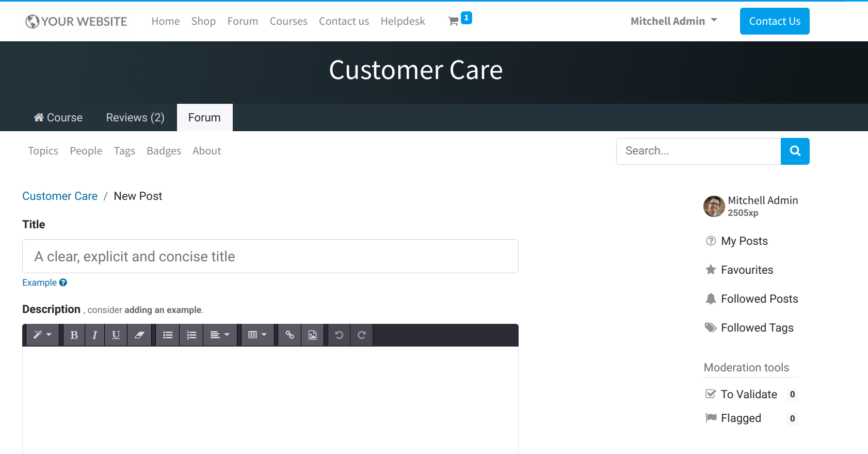
Task: Click the Customer Care breadcrumb link
Action: coord(60,196)
